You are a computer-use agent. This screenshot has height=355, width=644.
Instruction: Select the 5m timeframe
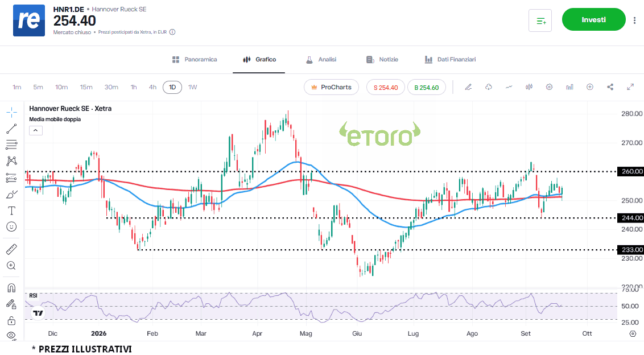[x=38, y=87]
